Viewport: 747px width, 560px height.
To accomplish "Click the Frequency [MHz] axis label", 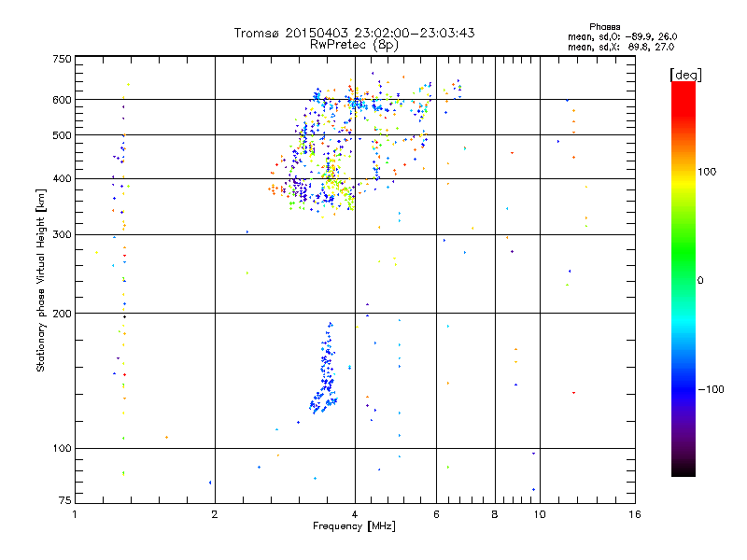I will pos(354,526).
